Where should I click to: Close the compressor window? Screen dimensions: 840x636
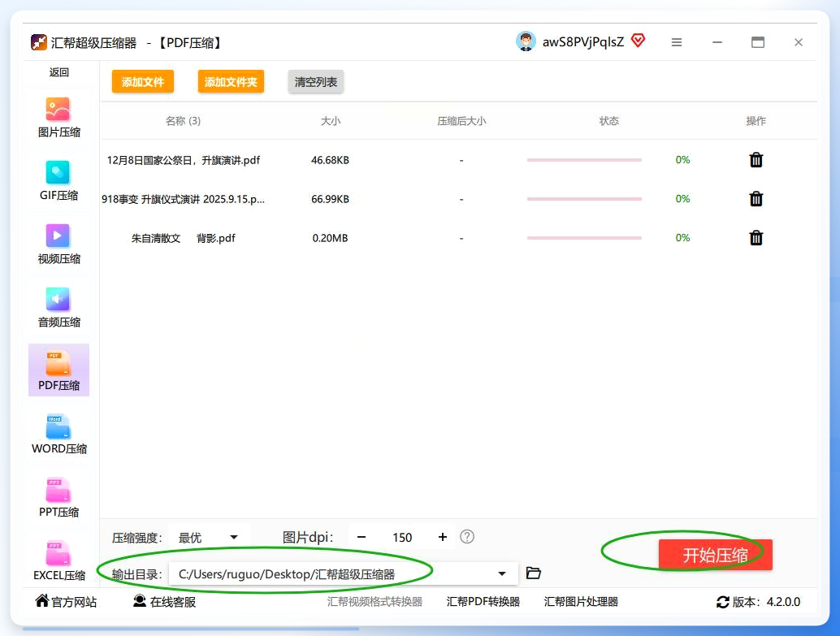pyautogui.click(x=799, y=42)
